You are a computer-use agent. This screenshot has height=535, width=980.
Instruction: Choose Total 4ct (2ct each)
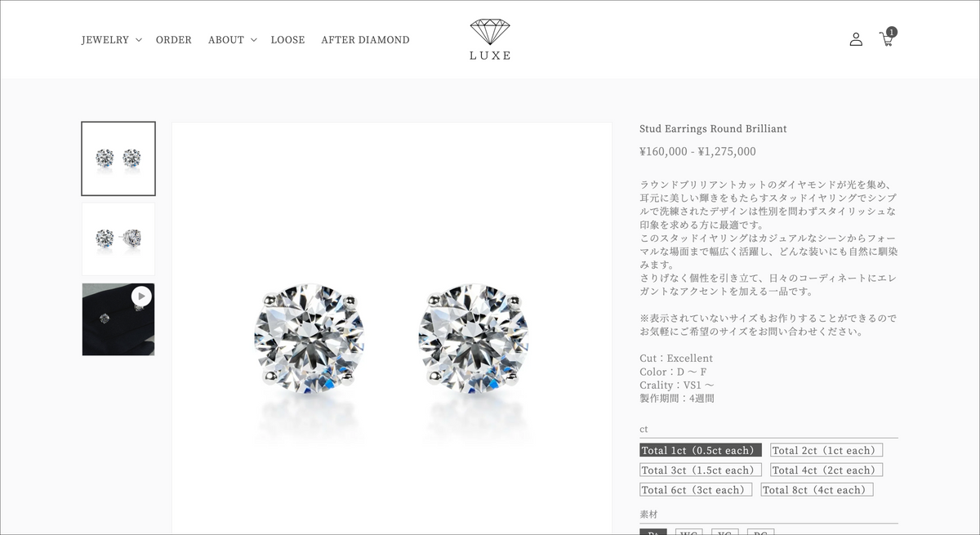point(826,470)
